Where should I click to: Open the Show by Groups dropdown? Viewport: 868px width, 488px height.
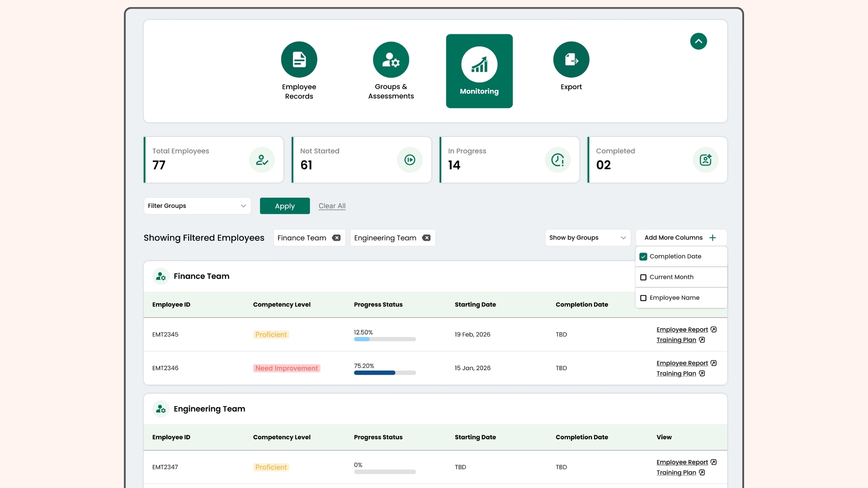(x=588, y=238)
